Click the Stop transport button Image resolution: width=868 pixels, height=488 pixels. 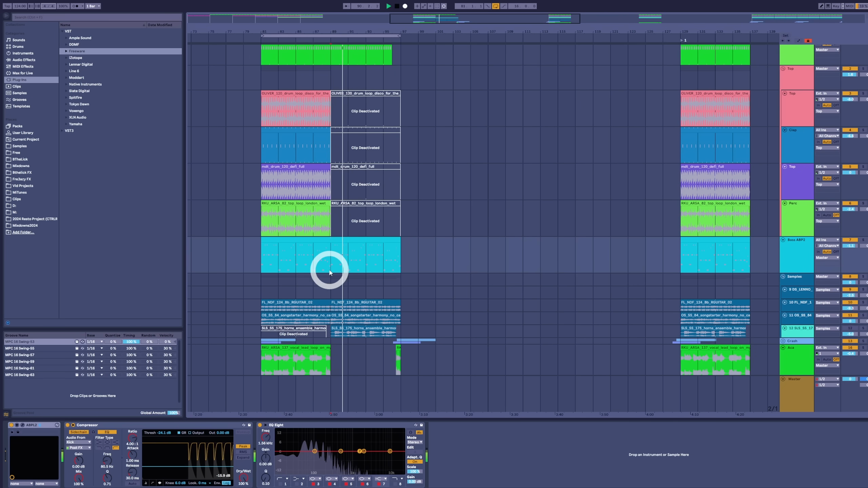pyautogui.click(x=397, y=6)
